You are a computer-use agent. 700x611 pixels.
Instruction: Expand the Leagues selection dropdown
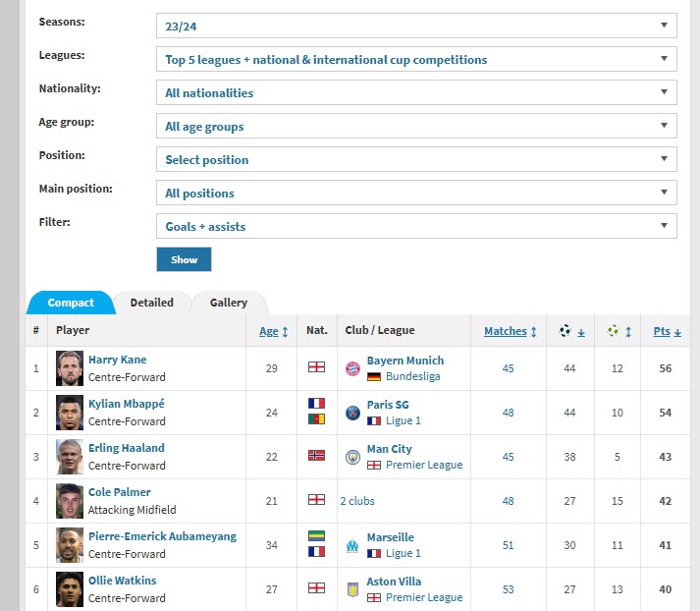click(x=416, y=60)
